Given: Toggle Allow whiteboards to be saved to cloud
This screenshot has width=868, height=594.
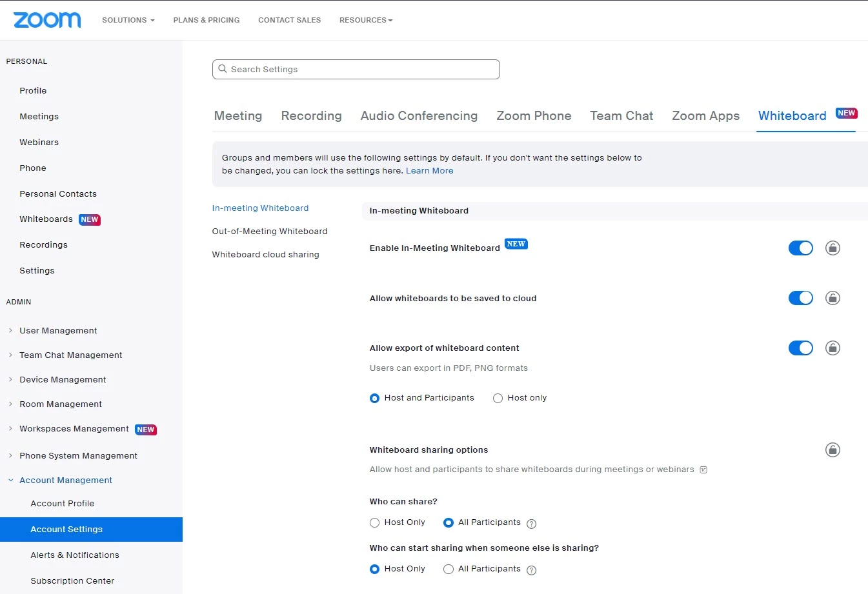Looking at the screenshot, I should [x=801, y=298].
